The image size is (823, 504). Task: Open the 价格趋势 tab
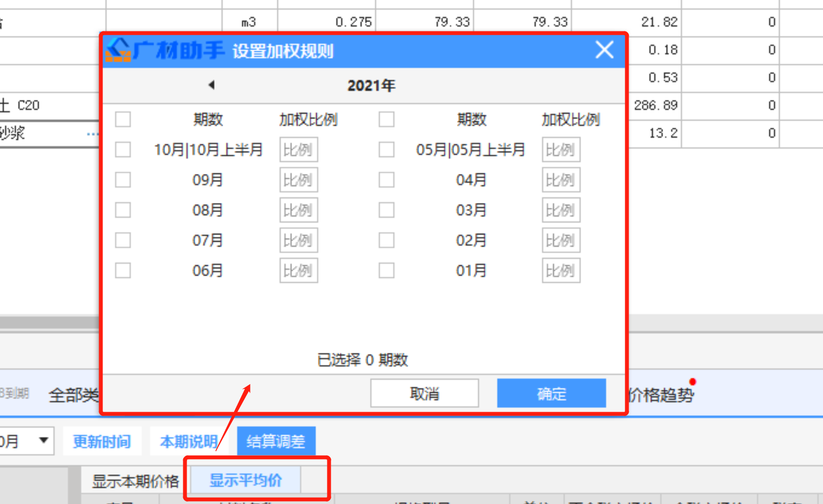(661, 395)
